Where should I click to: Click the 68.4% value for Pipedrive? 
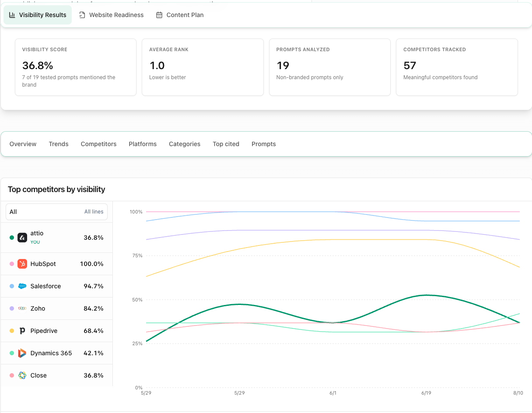click(x=94, y=331)
